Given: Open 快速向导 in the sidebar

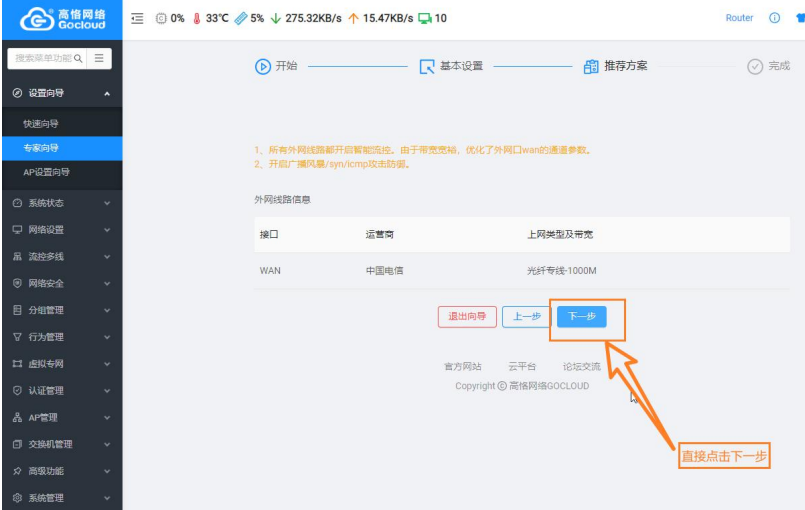Looking at the screenshot, I should 41,124.
